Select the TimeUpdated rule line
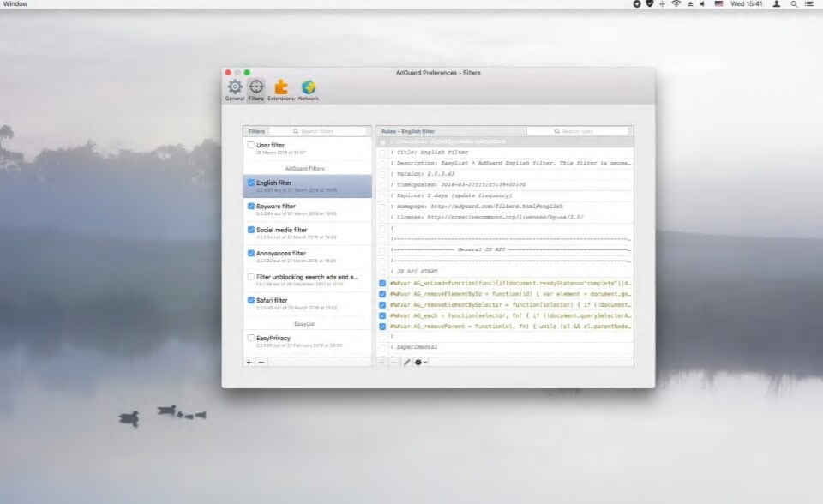Screen dimensions: 823x504 [505, 185]
